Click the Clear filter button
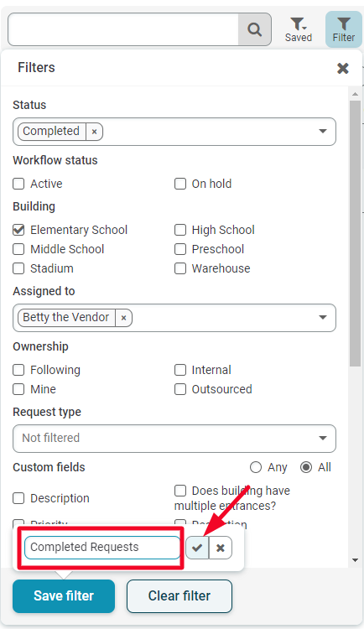Viewport: 364px width, 629px height. point(179,595)
